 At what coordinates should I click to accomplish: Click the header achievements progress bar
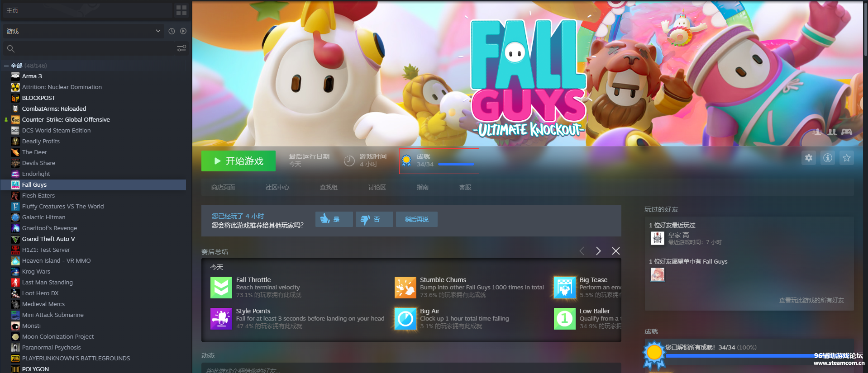[x=456, y=164]
